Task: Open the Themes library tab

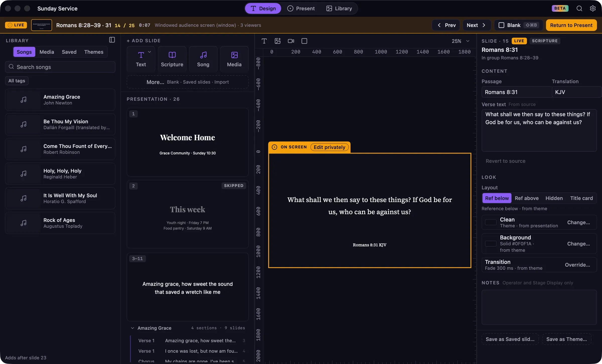Action: click(94, 52)
